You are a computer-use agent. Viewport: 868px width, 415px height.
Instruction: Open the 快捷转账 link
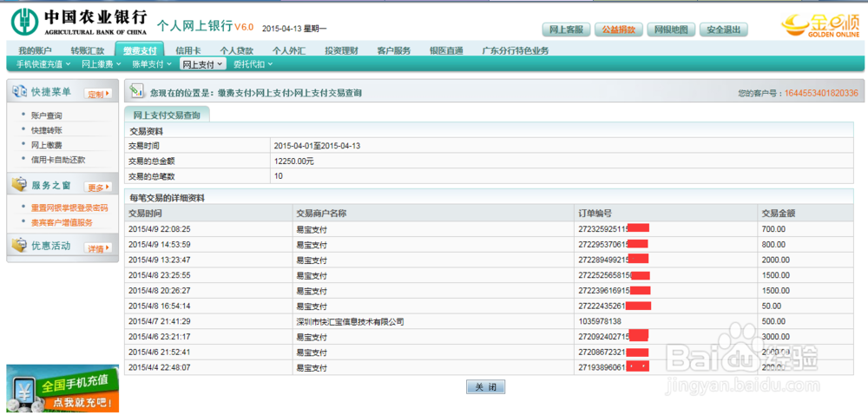click(47, 130)
